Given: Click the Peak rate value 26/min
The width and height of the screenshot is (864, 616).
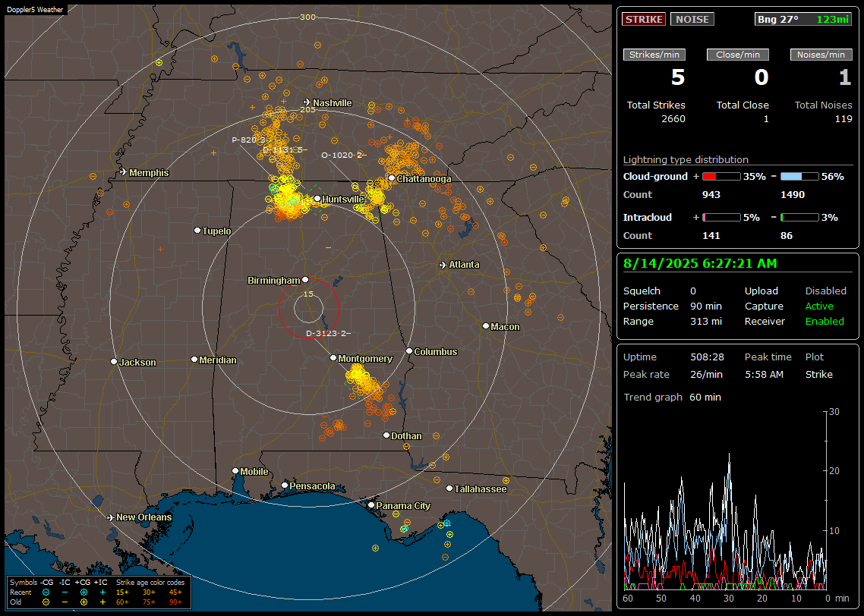Looking at the screenshot, I should [x=708, y=374].
